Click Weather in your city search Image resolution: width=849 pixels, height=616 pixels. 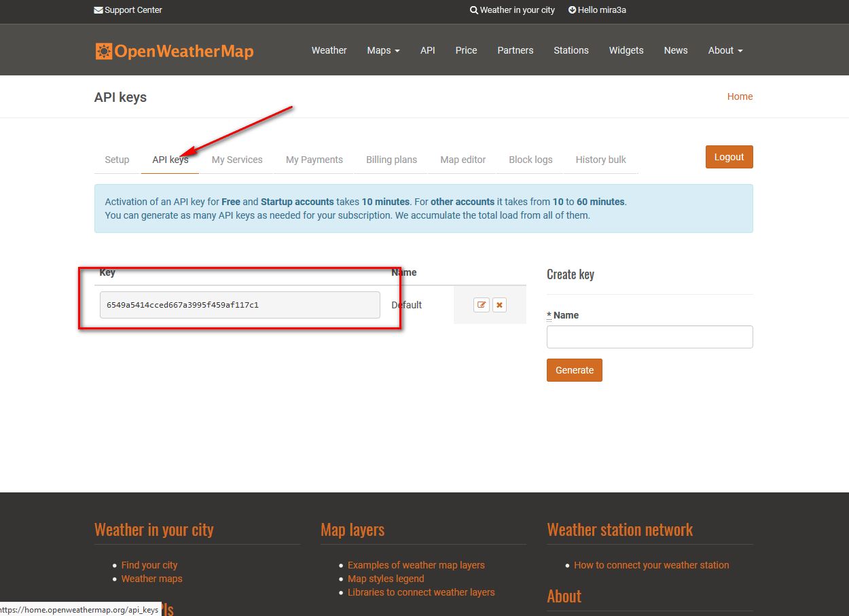pos(512,10)
